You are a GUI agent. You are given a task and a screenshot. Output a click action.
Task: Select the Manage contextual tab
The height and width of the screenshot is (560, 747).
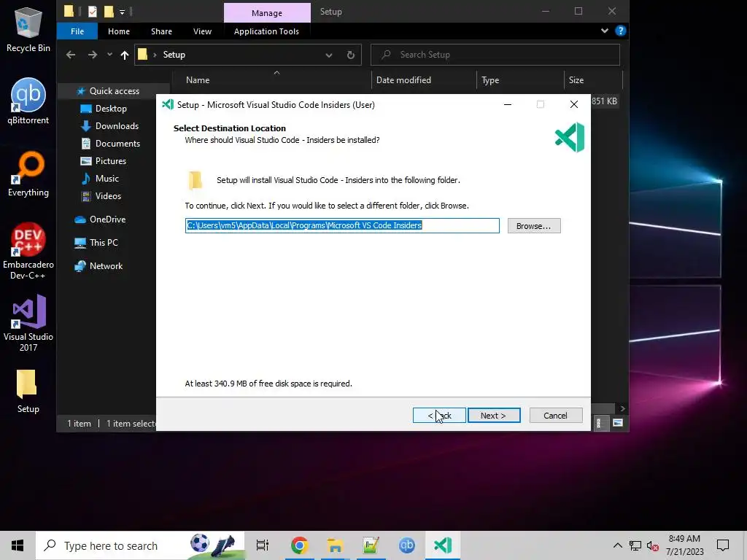pyautogui.click(x=267, y=13)
